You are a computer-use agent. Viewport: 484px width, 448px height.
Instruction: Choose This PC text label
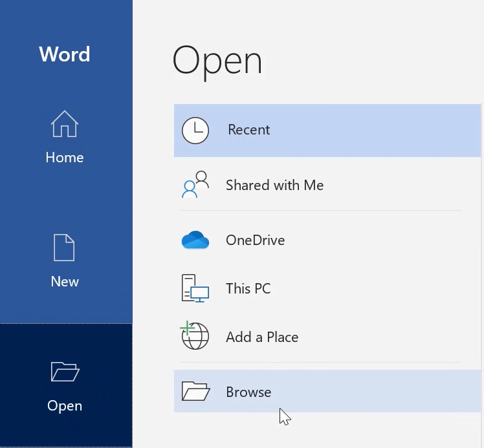(x=248, y=289)
